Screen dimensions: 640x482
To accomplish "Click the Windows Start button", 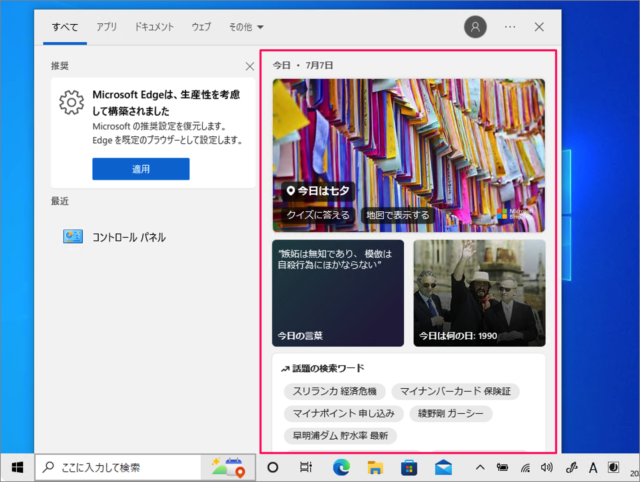I will (17, 467).
